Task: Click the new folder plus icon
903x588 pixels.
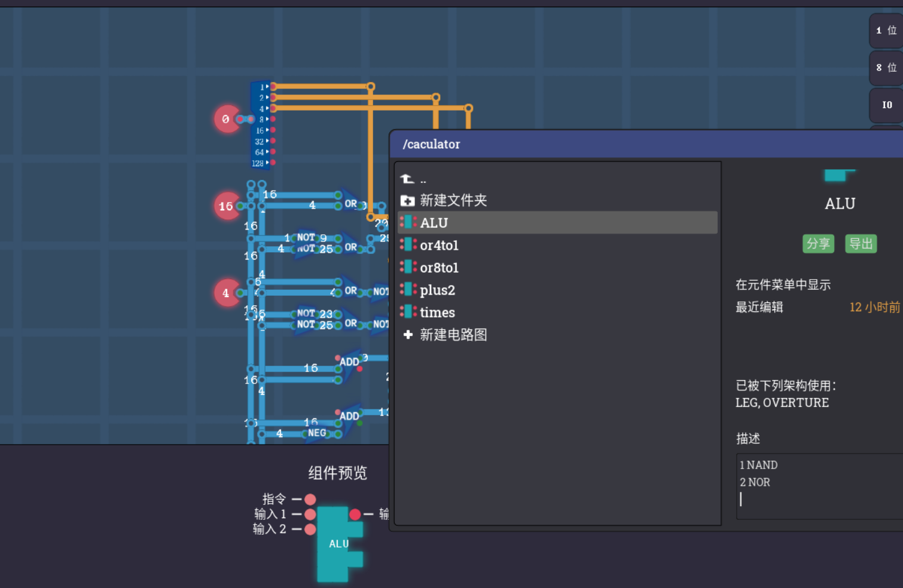Action: [x=407, y=201]
